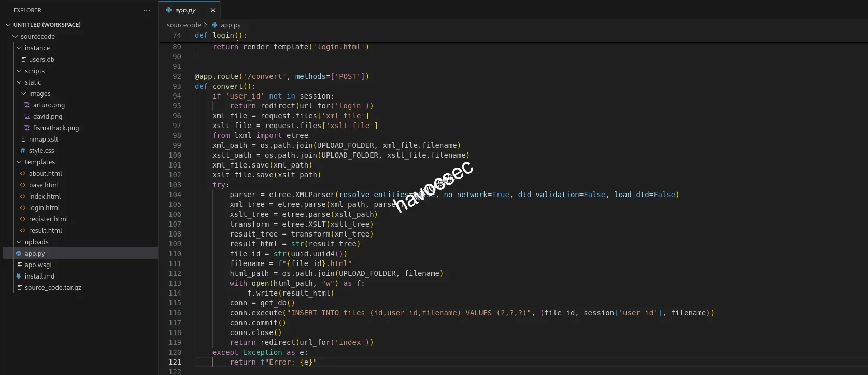The height and width of the screenshot is (375, 868).
Task: Select the app.py editor tab
Action: tap(190, 10)
